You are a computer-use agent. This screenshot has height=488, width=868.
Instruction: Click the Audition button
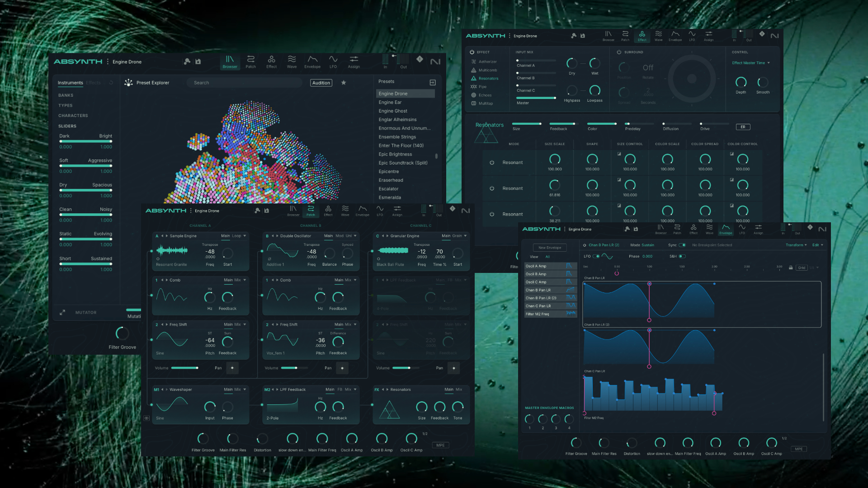tap(321, 83)
